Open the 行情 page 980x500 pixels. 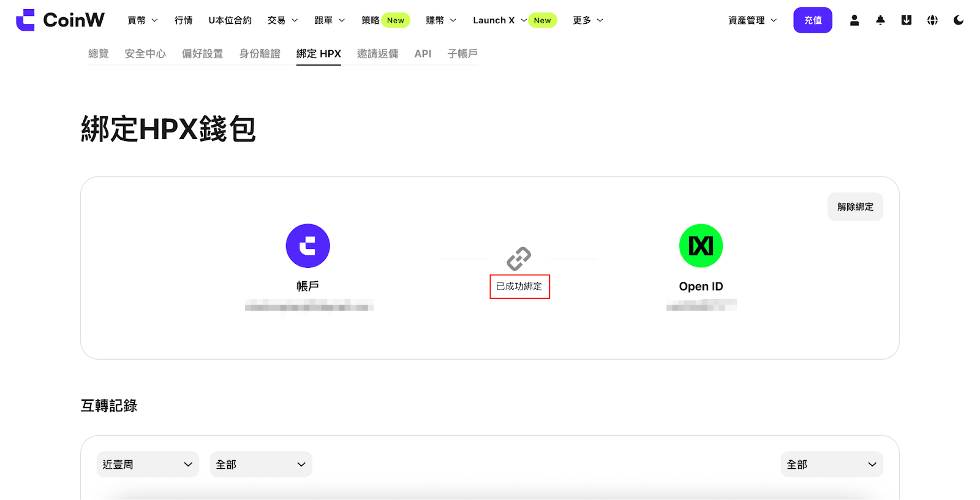click(x=184, y=20)
